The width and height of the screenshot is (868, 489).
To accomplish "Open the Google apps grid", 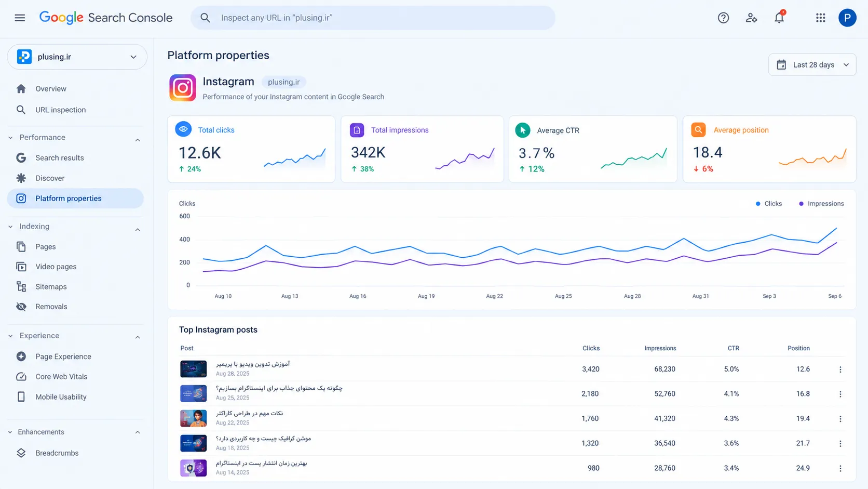I will 820,18.
